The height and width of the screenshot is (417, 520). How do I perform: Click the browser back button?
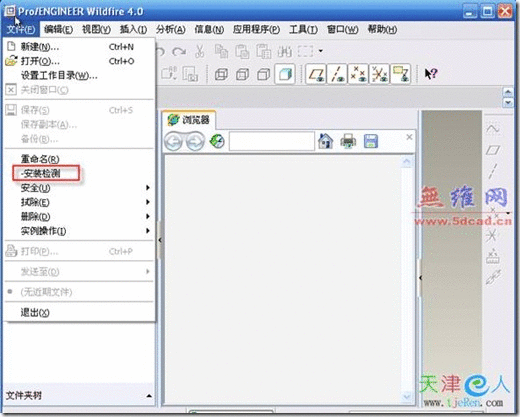(x=173, y=142)
